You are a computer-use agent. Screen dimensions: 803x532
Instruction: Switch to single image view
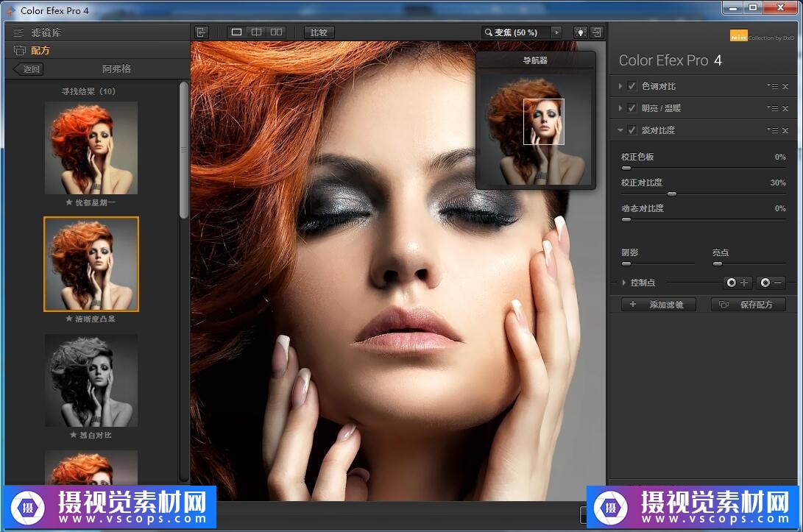click(236, 32)
